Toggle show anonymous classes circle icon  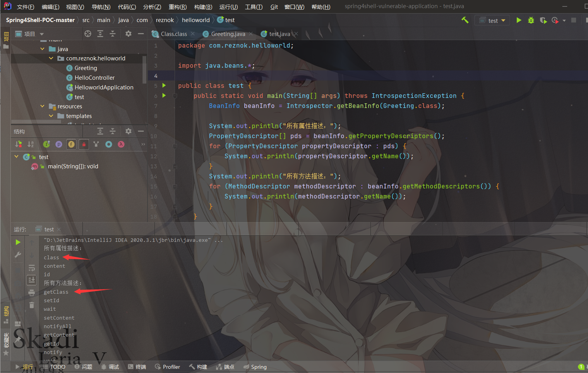[109, 144]
